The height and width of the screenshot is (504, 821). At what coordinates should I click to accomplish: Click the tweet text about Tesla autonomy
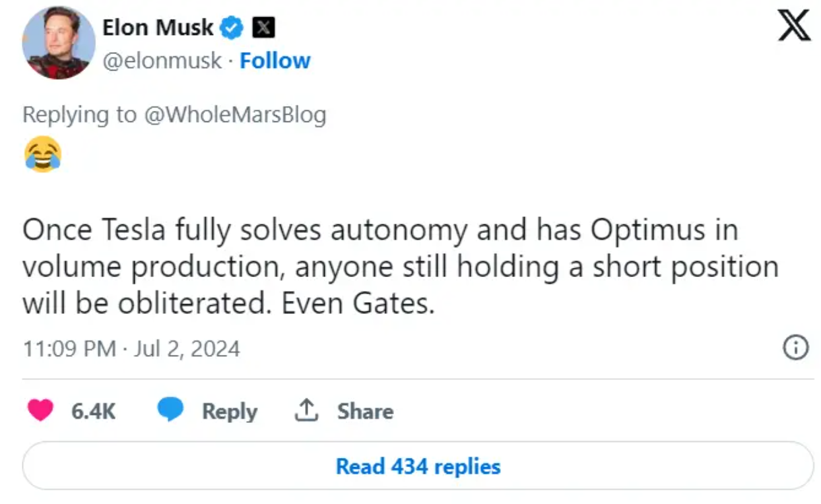[x=400, y=267]
